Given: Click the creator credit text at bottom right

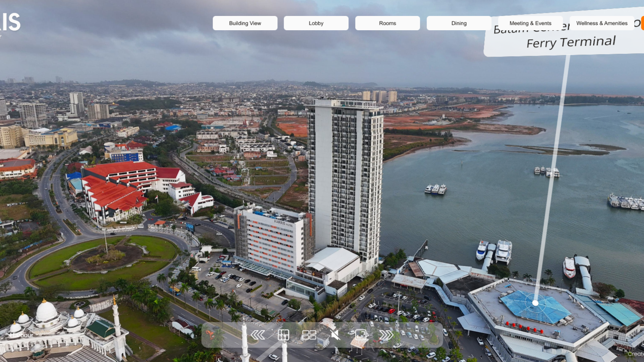Looking at the screenshot, I should [x=636, y=354].
